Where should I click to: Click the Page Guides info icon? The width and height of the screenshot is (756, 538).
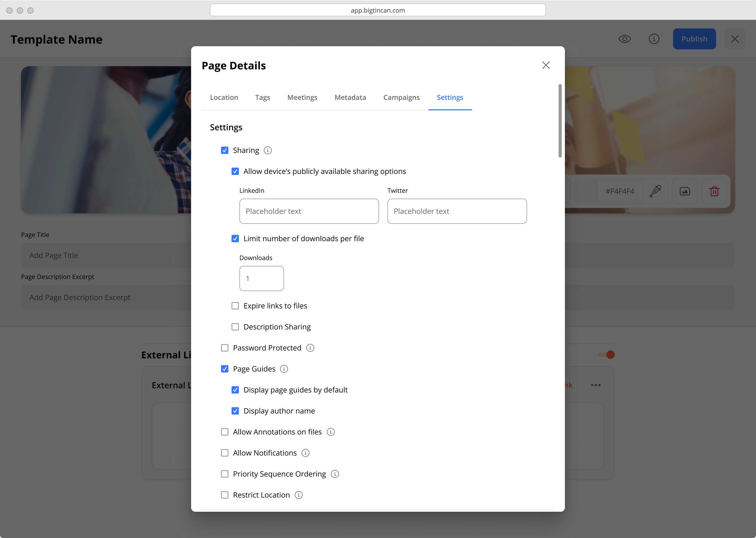(x=284, y=369)
